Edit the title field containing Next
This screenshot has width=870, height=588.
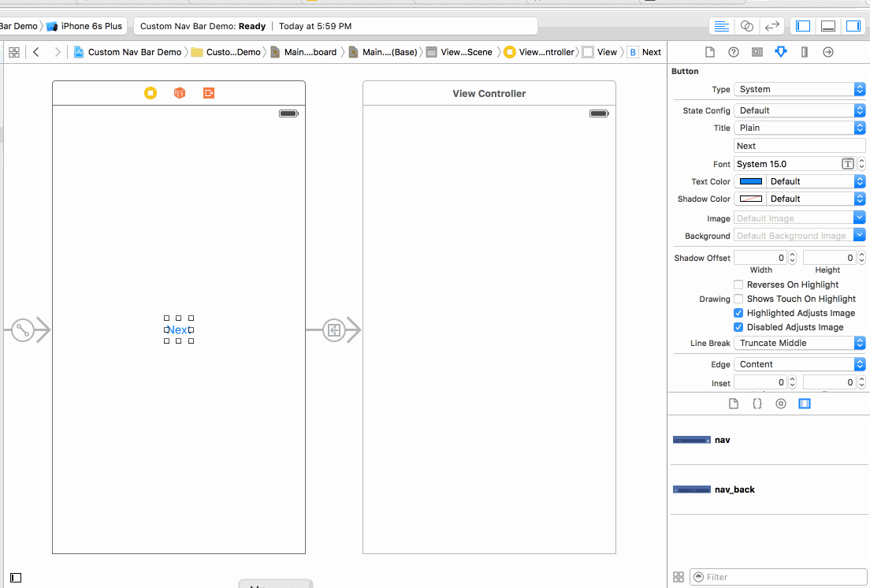[800, 146]
